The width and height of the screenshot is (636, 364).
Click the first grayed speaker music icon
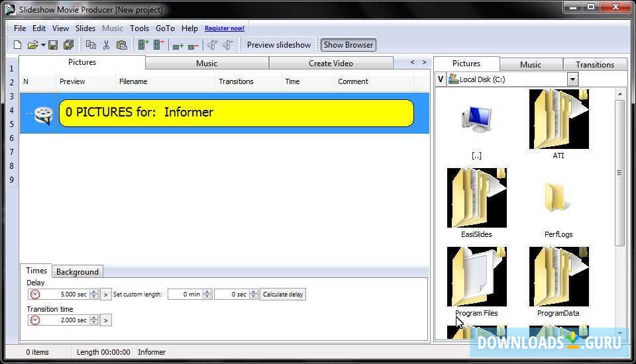[x=213, y=45]
